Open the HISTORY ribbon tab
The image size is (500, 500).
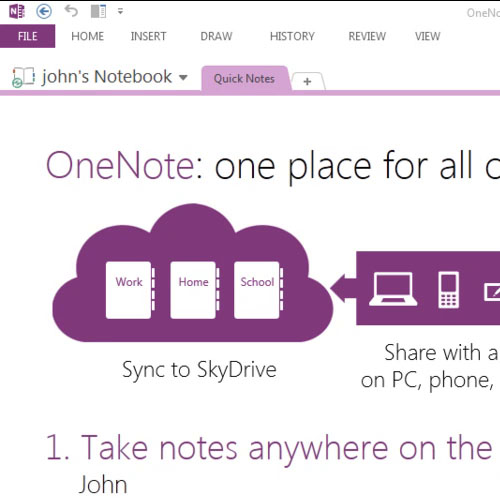[x=292, y=36]
